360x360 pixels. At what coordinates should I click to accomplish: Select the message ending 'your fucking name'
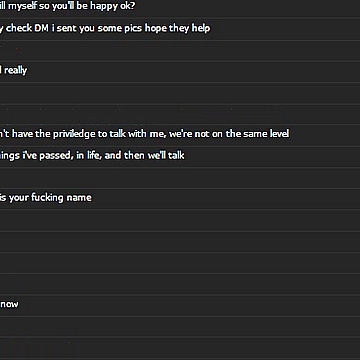[180, 199]
